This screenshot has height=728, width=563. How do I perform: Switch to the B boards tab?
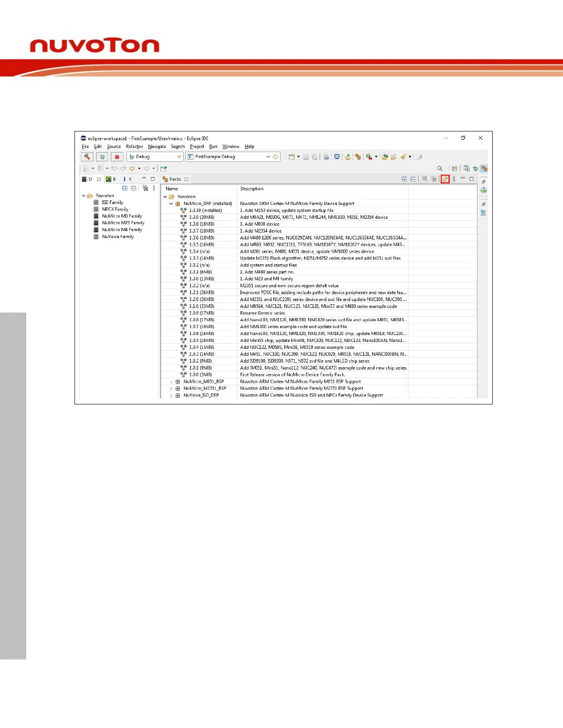[111, 179]
